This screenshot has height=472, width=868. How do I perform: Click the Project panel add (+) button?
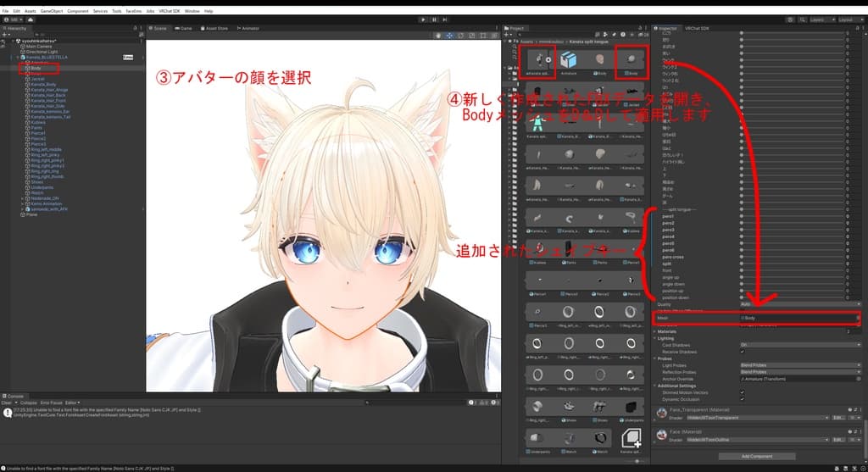point(507,34)
